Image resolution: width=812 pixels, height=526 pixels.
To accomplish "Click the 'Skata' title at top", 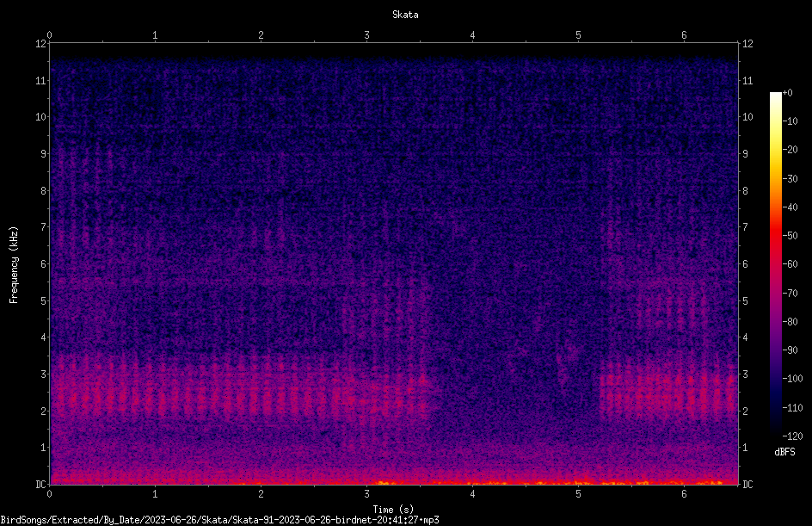I will click(405, 15).
